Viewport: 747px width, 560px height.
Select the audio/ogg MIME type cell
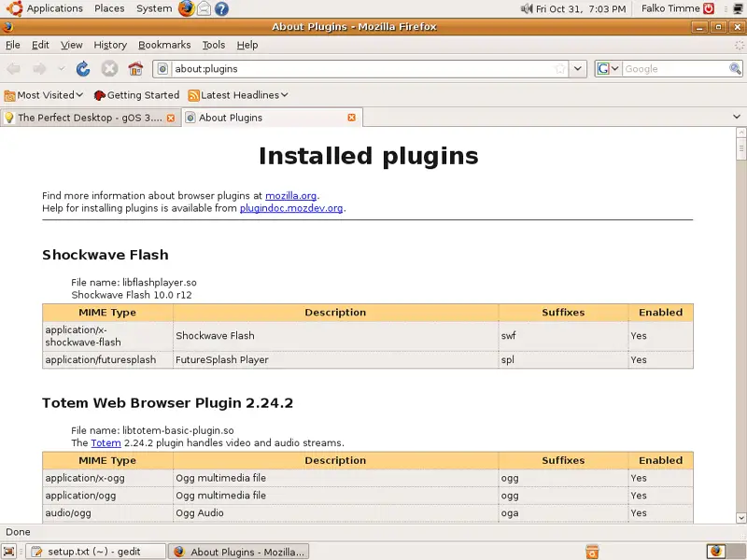click(x=107, y=512)
